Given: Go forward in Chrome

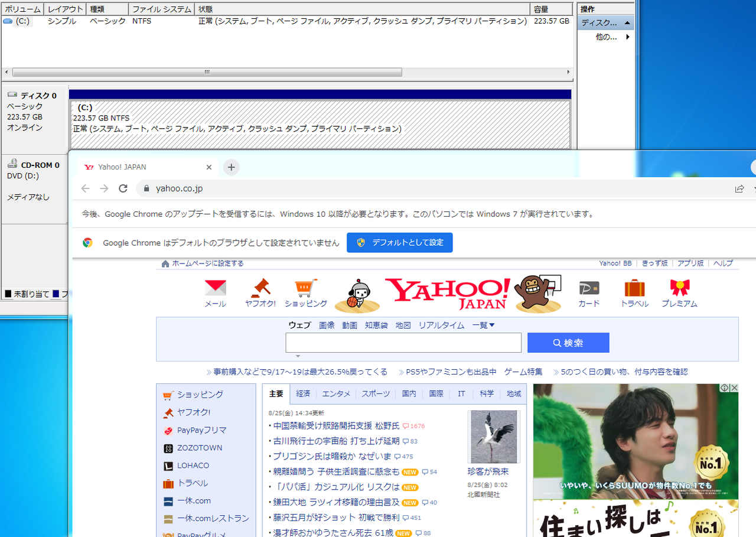Looking at the screenshot, I should pyautogui.click(x=105, y=188).
